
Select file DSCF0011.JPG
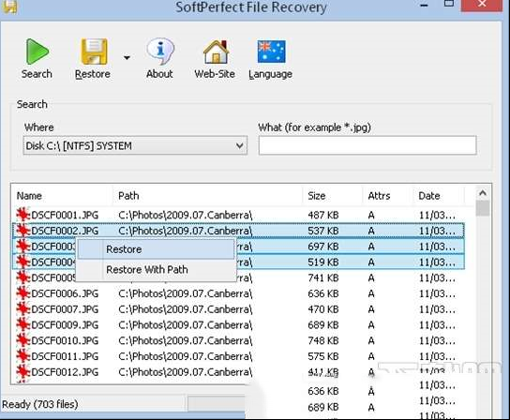(65, 356)
